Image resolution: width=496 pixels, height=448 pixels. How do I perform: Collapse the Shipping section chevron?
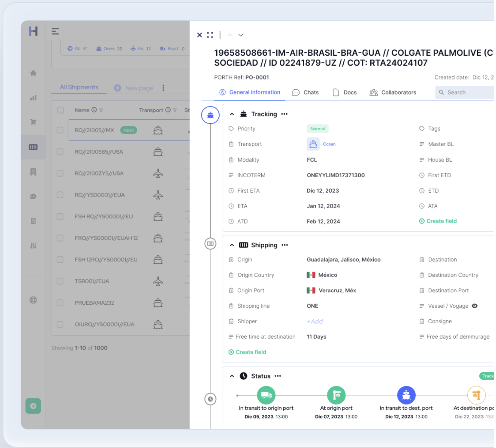(232, 245)
